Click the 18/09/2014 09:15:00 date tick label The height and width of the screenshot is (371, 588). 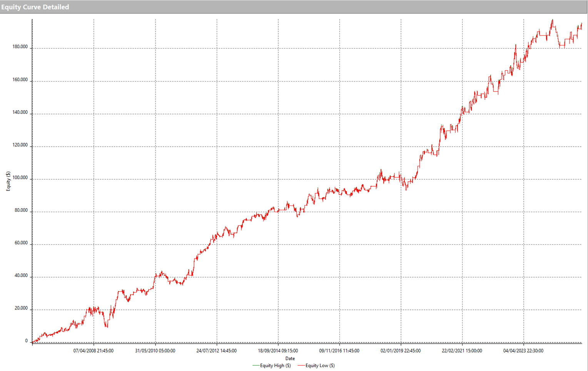279,351
